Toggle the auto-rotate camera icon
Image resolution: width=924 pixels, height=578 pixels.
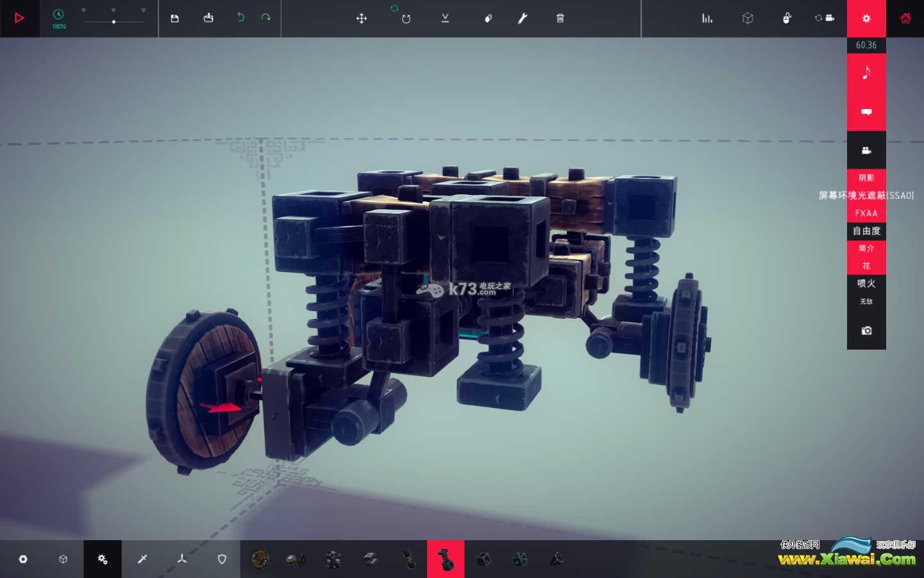pyautogui.click(x=825, y=18)
